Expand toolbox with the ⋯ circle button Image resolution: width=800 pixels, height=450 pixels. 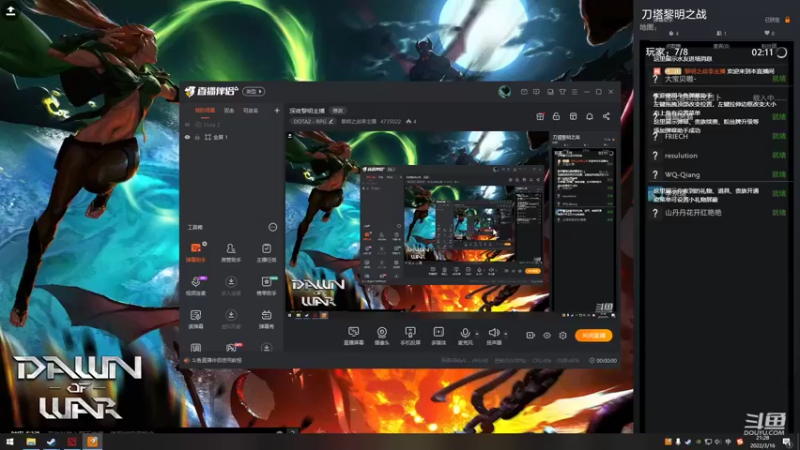coord(272,227)
